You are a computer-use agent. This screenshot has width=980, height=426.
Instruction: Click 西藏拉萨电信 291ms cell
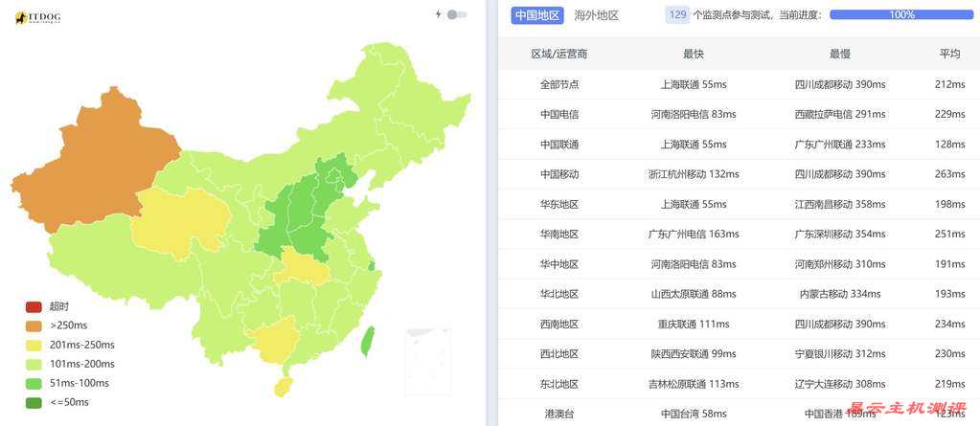[x=840, y=114]
